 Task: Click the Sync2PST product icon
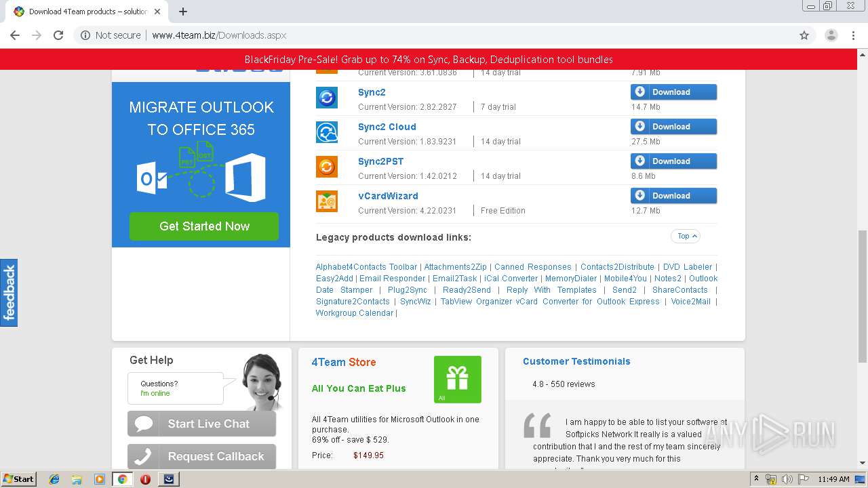[327, 167]
